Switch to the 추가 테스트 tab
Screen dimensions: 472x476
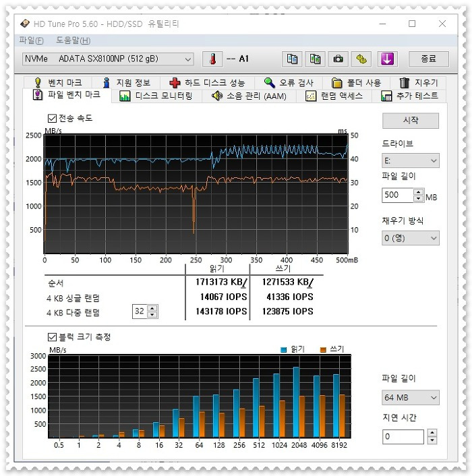coord(409,96)
